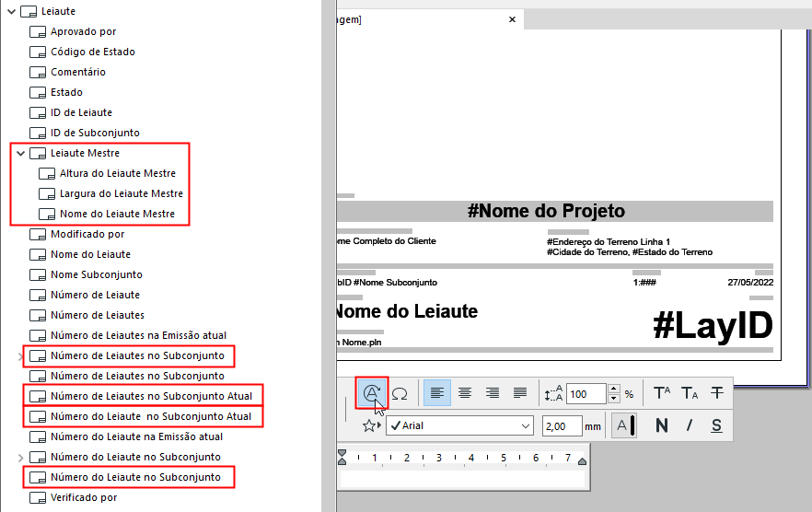The height and width of the screenshot is (512, 812).
Task: Select Verificado por autotext
Action: [x=84, y=497]
